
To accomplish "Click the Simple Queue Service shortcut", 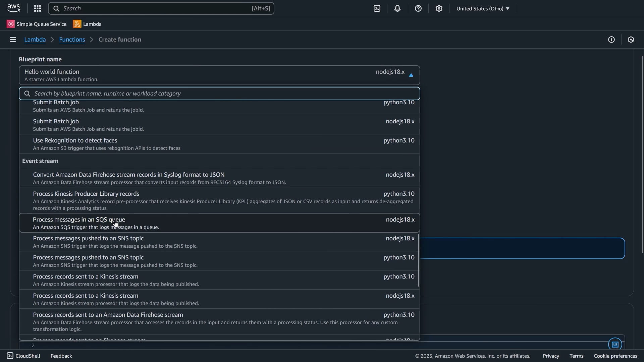I will pyautogui.click(x=37, y=24).
